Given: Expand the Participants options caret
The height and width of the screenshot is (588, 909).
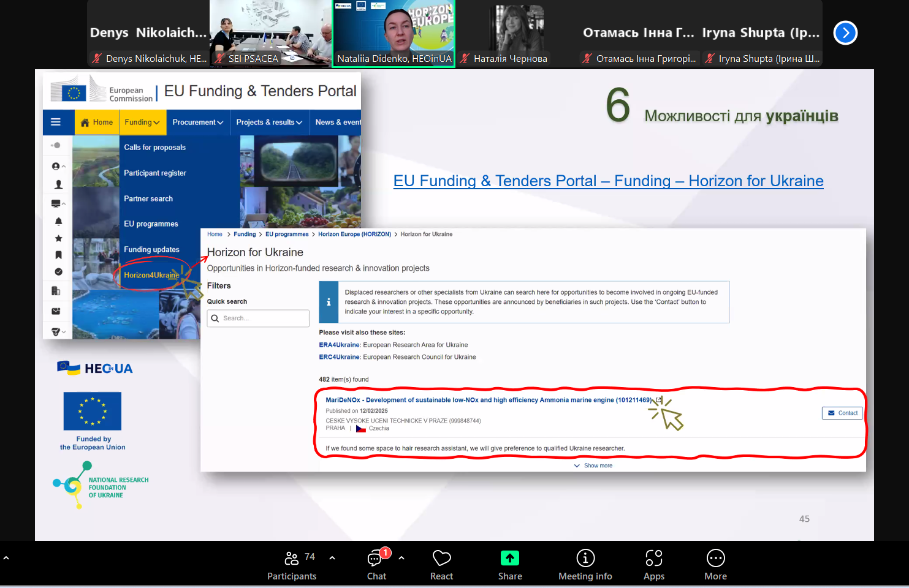Looking at the screenshot, I should pos(332,558).
